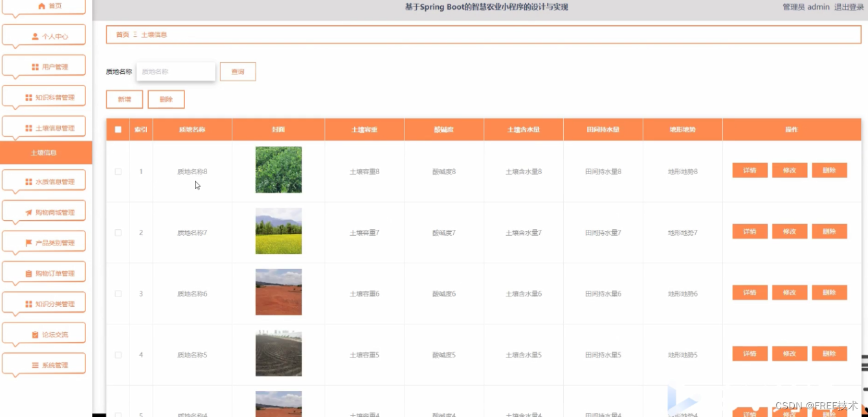Image resolution: width=868 pixels, height=417 pixels.
Task: Click cell 土壤含水量5
Action: pos(524,355)
